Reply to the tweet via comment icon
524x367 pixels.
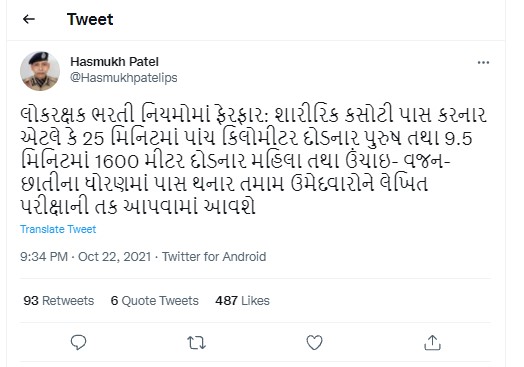click(79, 343)
